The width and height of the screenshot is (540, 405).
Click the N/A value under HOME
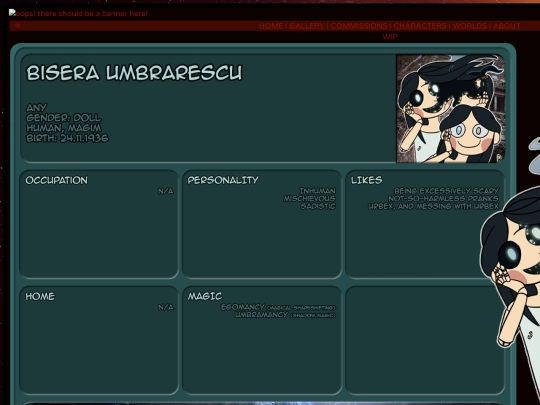coord(166,307)
